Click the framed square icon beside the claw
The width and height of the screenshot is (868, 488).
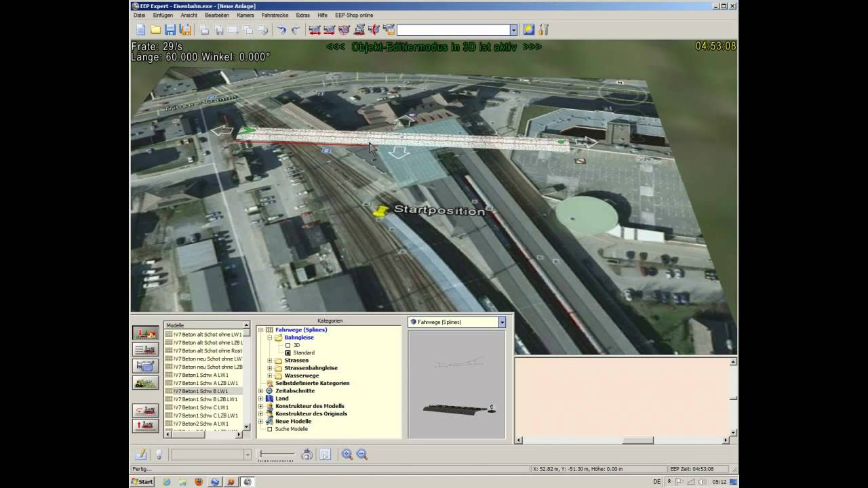click(325, 455)
